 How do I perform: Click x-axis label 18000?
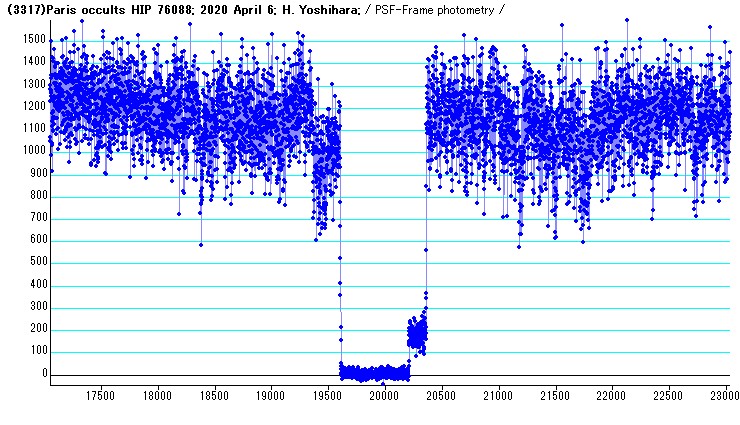pos(157,395)
